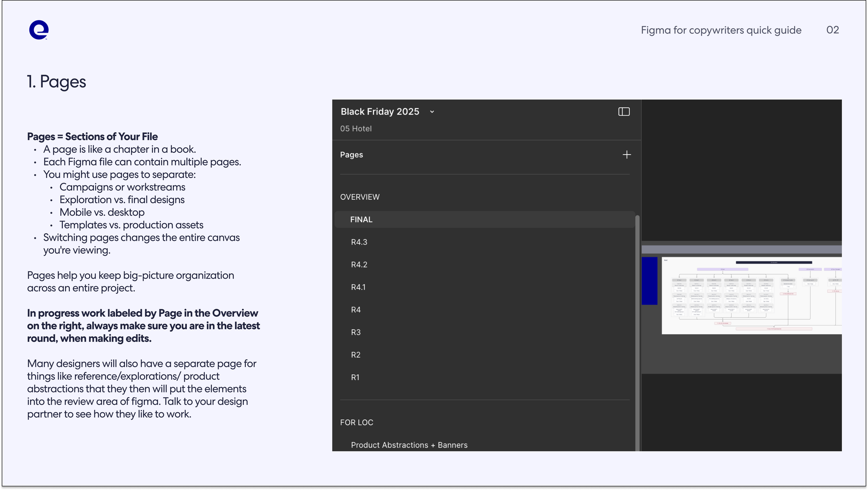Select the Product Abstractions + Banners page
The width and height of the screenshot is (868, 490).
409,445
